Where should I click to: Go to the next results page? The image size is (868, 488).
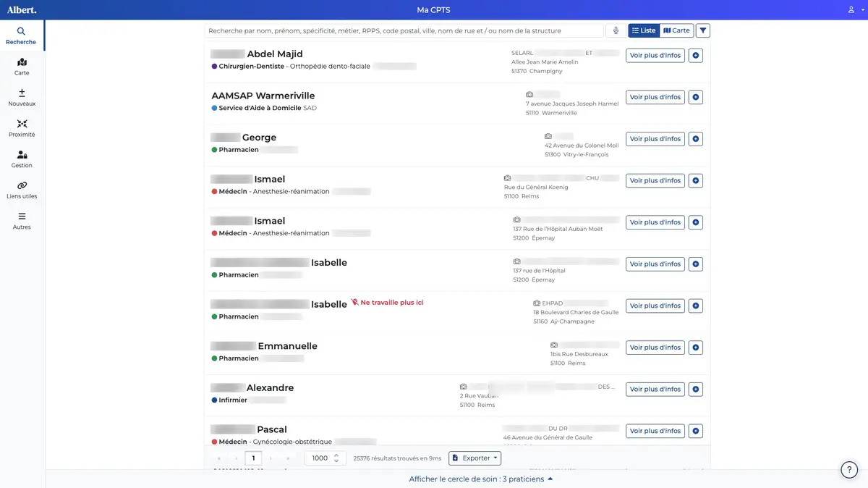pos(271,458)
